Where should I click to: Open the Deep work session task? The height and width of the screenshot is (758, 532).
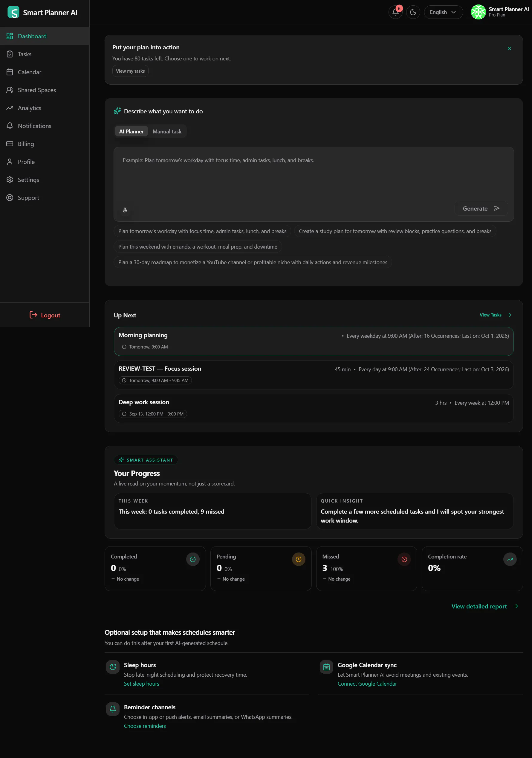[313, 408]
